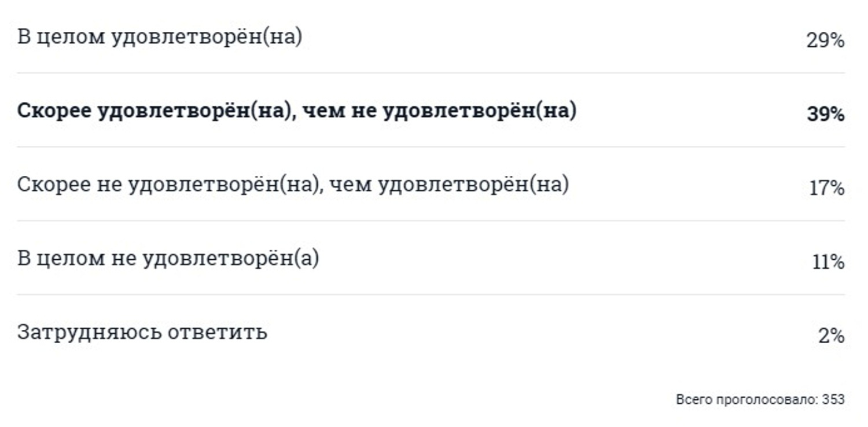
Task: Click the 17% result value
Action: 827,188
